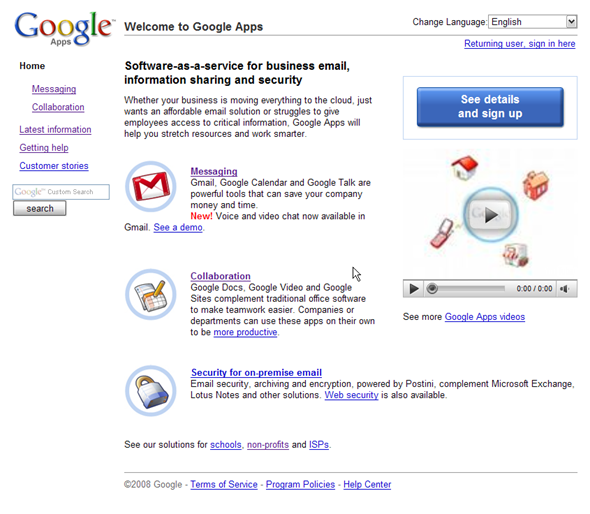Click the play button in the video control bar
This screenshot has height=514, width=590.
click(x=414, y=289)
